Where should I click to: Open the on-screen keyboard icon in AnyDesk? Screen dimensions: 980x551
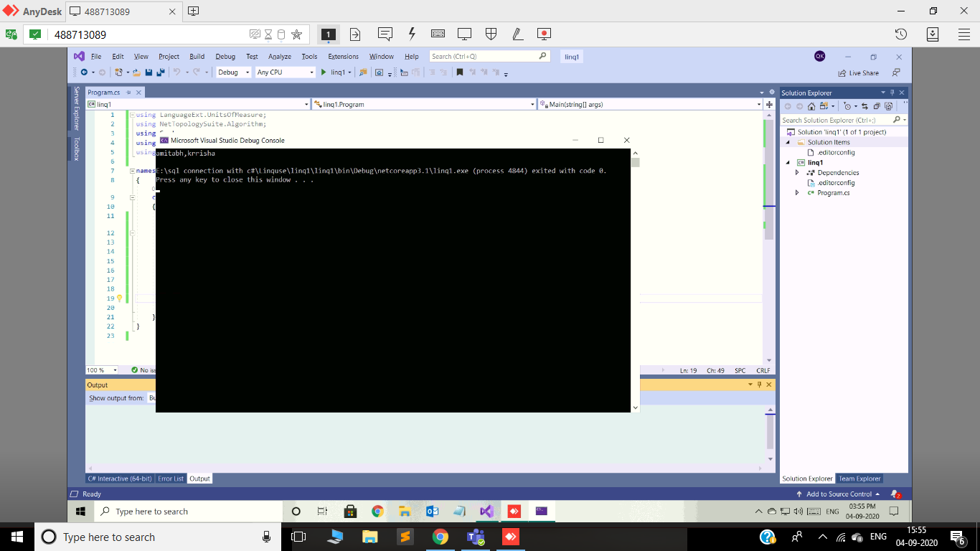[437, 34]
